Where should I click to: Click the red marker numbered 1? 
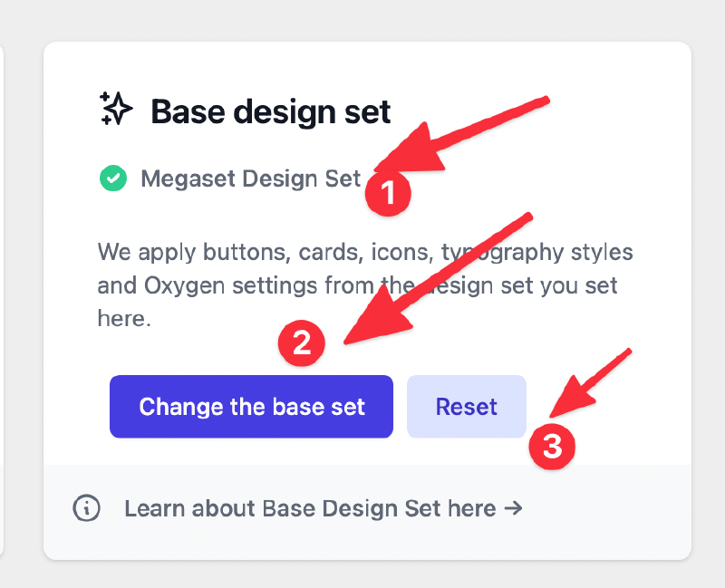(x=388, y=192)
